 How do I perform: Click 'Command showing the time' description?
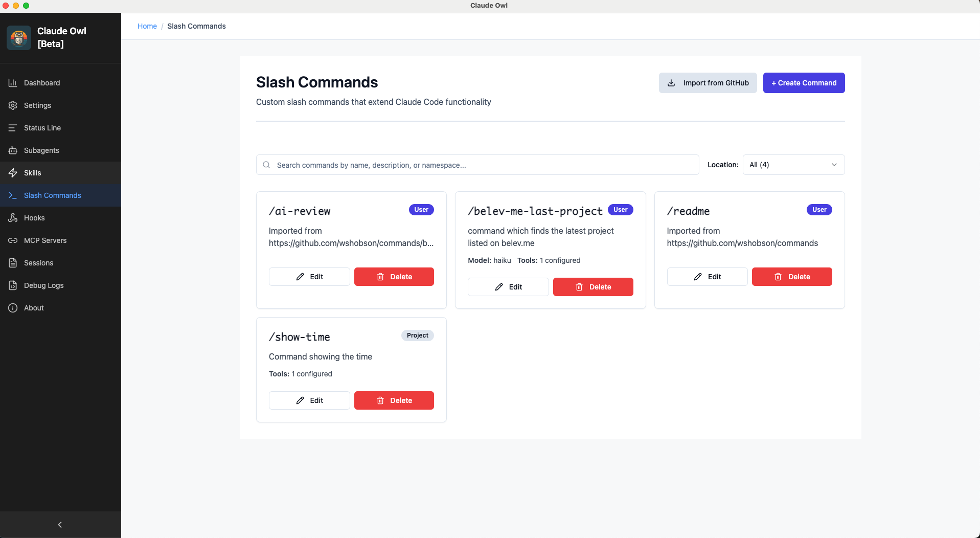[321, 356]
